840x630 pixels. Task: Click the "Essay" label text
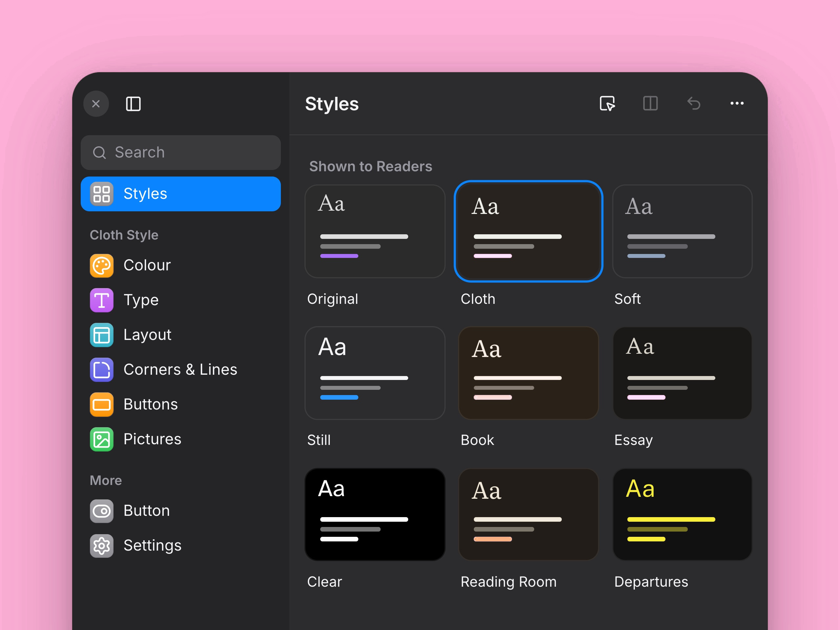(633, 440)
